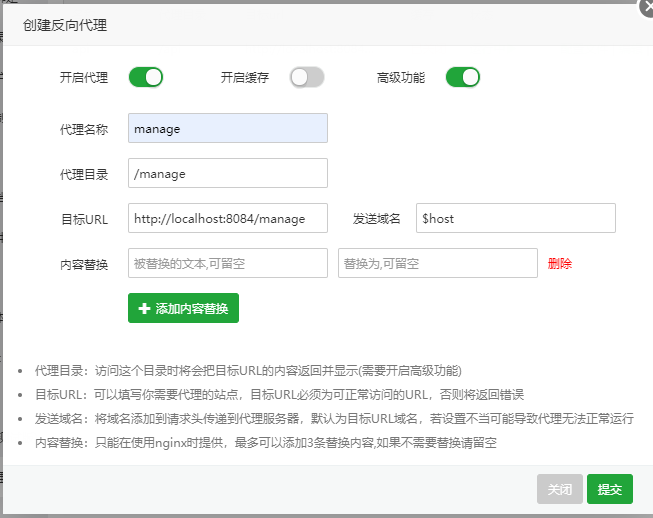Click the 发送域名 field label
This screenshot has width=653, height=518.
point(376,219)
